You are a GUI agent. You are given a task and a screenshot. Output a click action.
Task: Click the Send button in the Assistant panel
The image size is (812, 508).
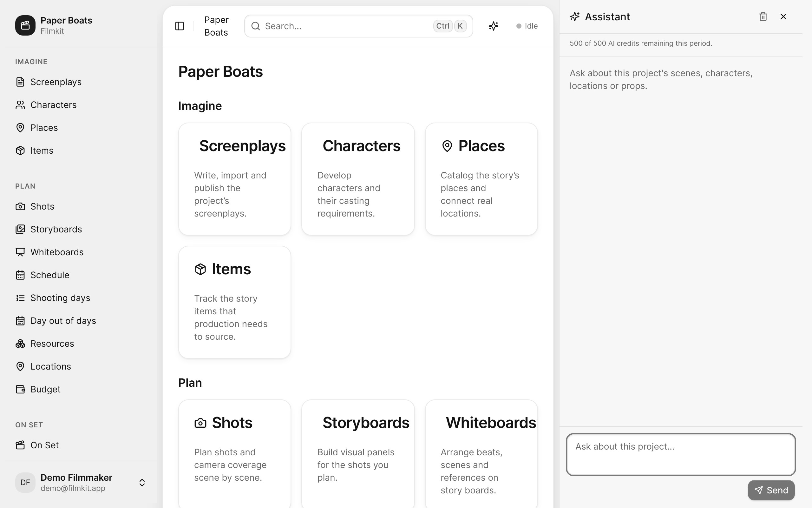pyautogui.click(x=771, y=490)
